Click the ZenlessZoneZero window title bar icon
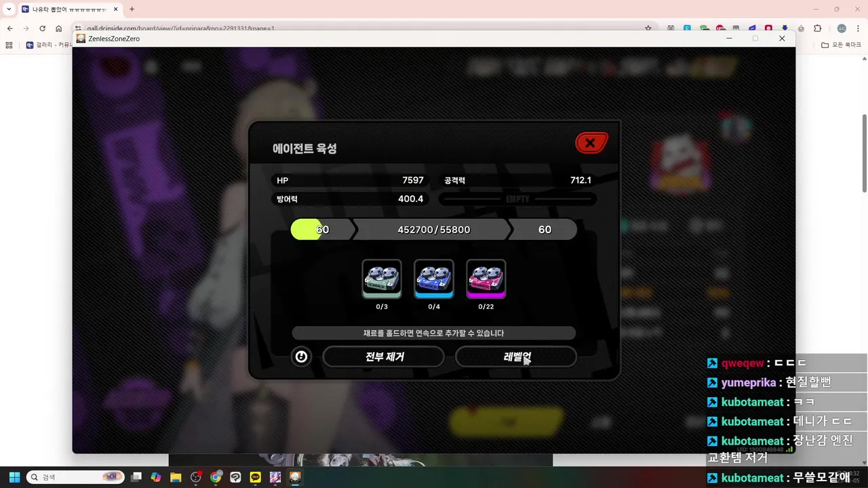The height and width of the screenshot is (488, 868). pos(81,39)
